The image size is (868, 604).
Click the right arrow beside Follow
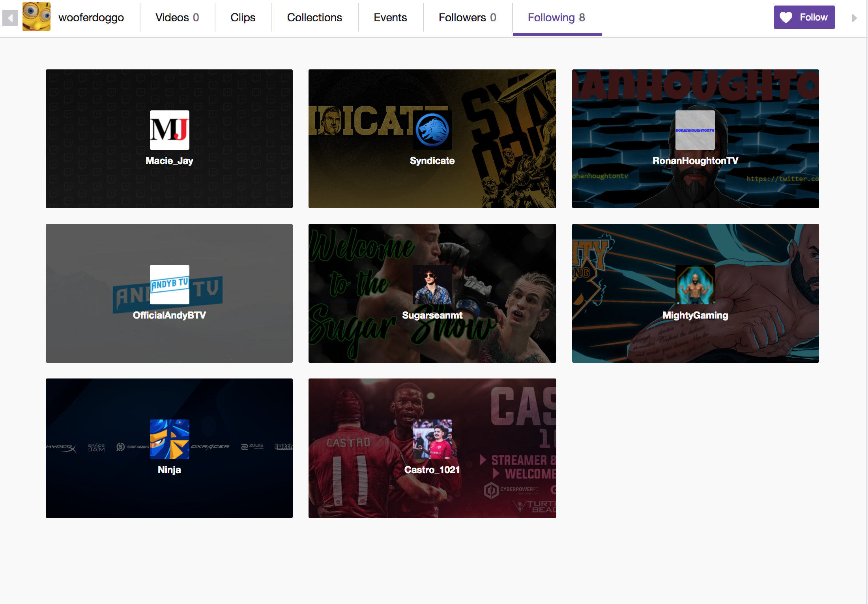click(854, 18)
